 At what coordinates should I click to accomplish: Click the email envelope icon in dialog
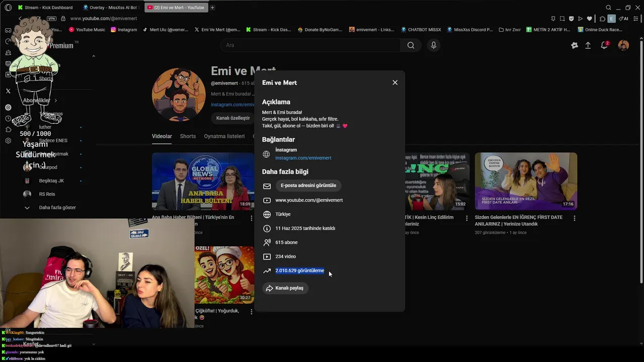pos(267,186)
